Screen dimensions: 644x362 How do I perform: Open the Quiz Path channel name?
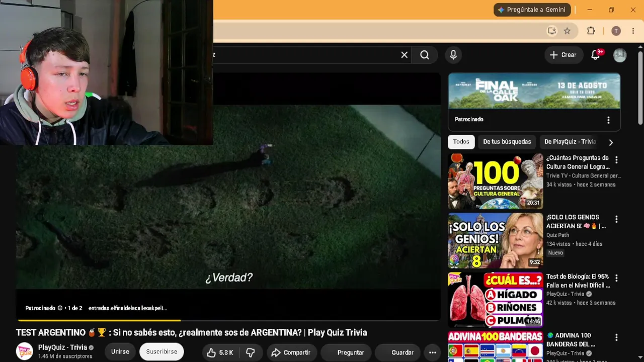[558, 235]
